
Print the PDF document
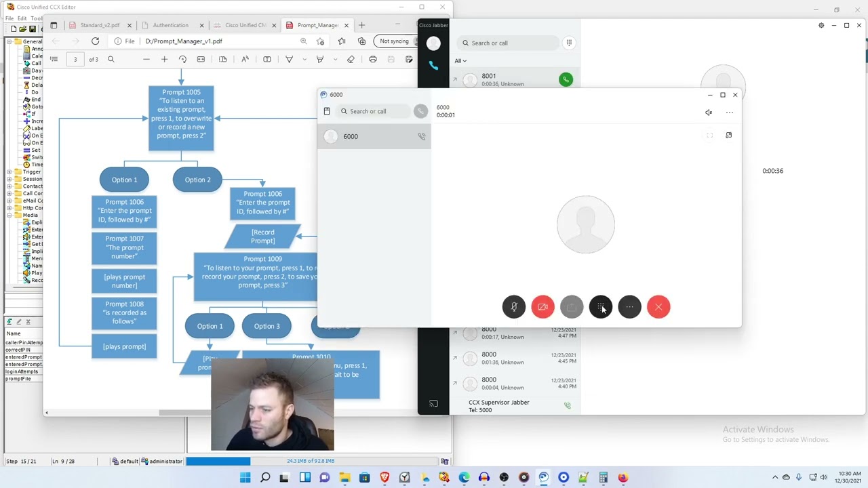pyautogui.click(x=373, y=60)
